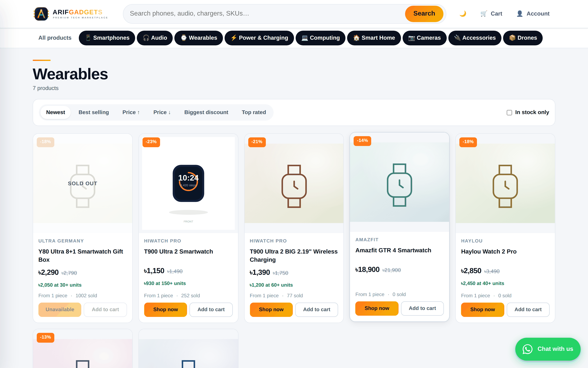The width and height of the screenshot is (588, 368).
Task: Click the -13% discount badge
Action: [46, 337]
